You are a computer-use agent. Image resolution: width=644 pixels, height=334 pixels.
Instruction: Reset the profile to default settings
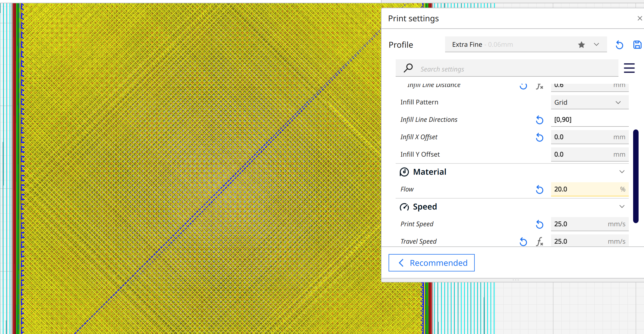(619, 45)
